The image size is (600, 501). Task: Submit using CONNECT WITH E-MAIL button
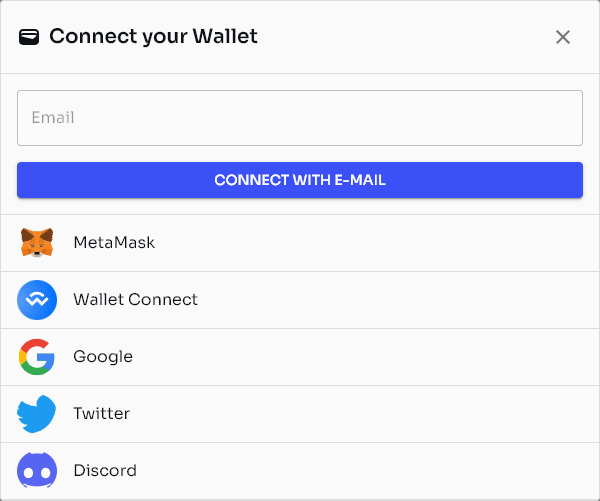pos(300,180)
